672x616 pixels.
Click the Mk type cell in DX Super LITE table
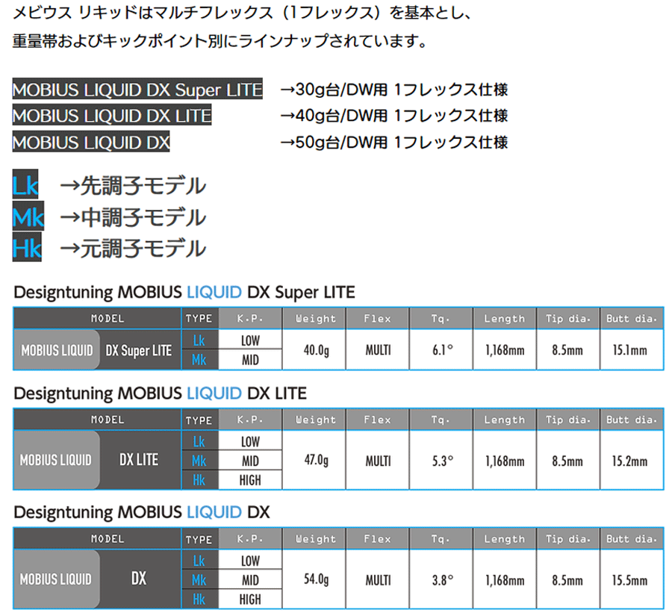coord(199,360)
